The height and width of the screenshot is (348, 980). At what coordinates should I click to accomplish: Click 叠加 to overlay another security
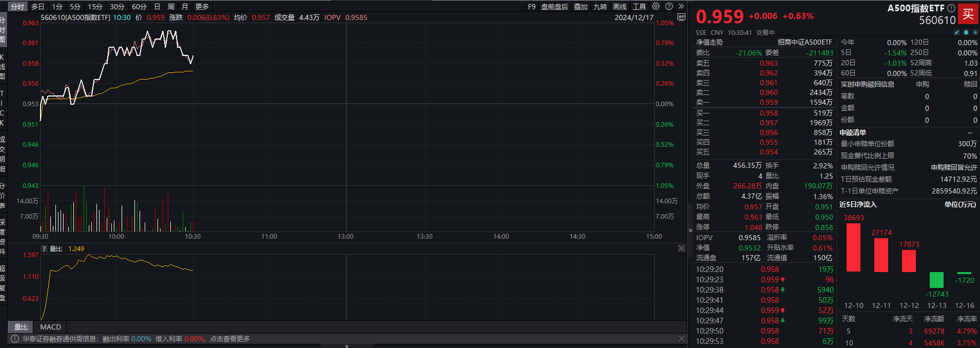click(581, 7)
